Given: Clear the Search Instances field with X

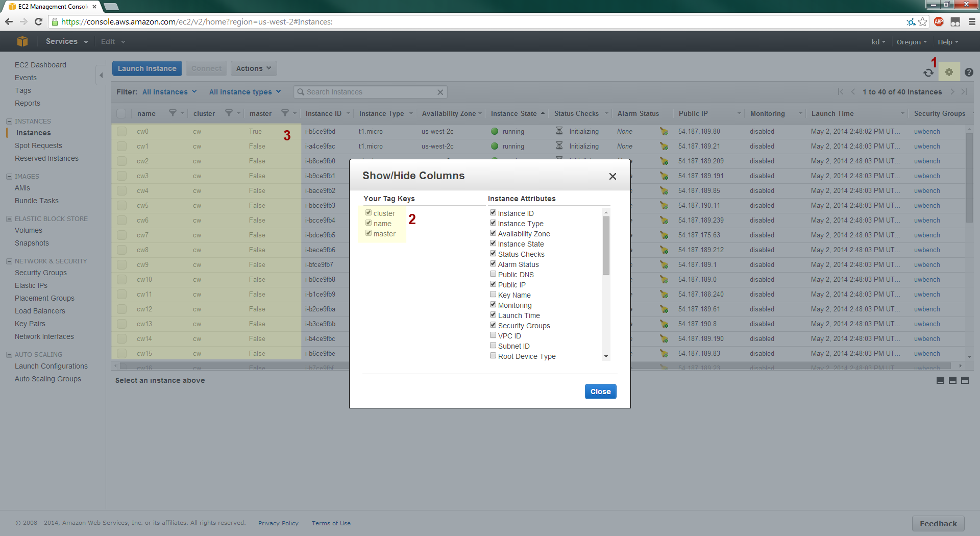Looking at the screenshot, I should click(x=440, y=92).
